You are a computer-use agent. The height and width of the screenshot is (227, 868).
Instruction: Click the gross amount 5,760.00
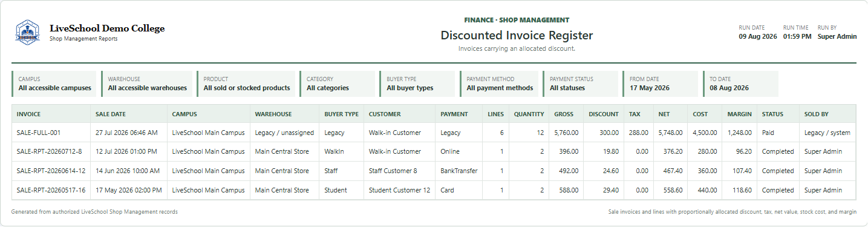tap(566, 133)
